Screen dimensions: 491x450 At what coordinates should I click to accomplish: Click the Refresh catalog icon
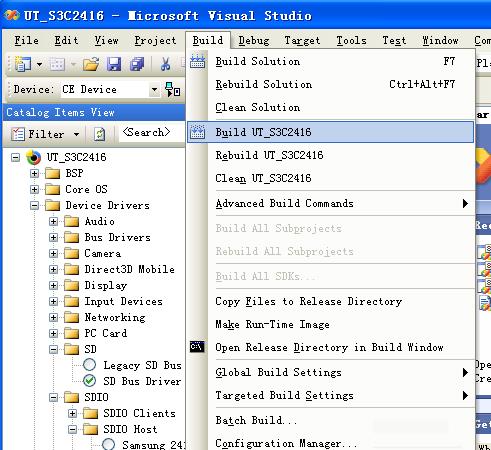(x=99, y=134)
